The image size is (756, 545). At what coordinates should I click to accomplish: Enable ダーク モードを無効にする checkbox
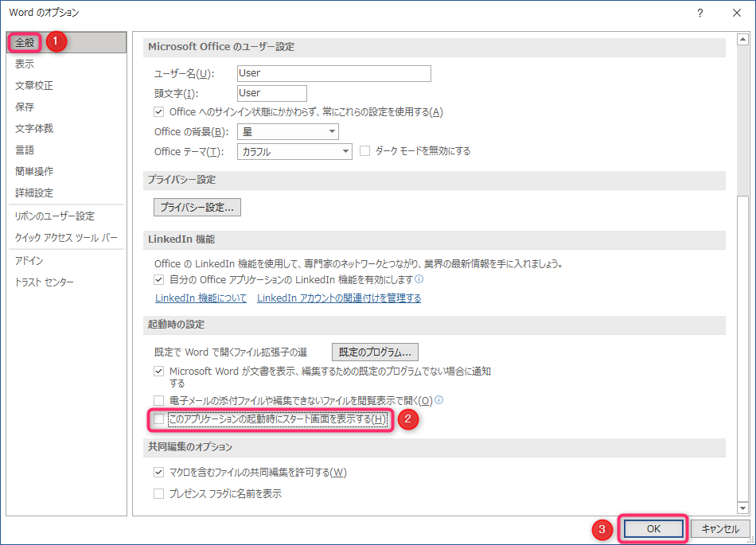(365, 151)
